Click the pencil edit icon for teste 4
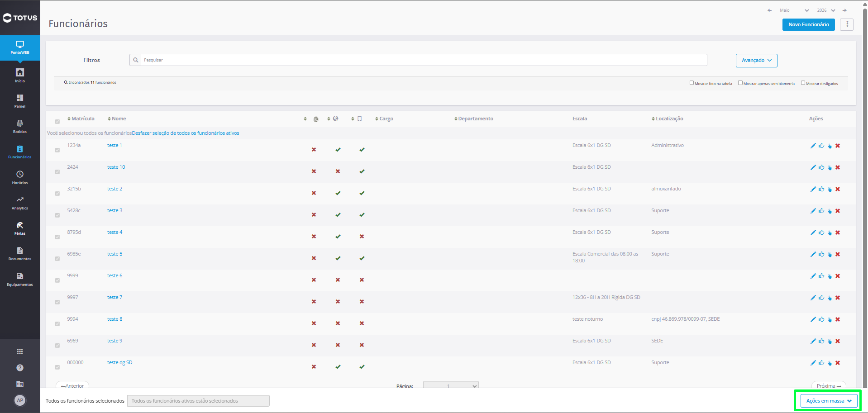Image resolution: width=868 pixels, height=413 pixels. pyautogui.click(x=813, y=233)
